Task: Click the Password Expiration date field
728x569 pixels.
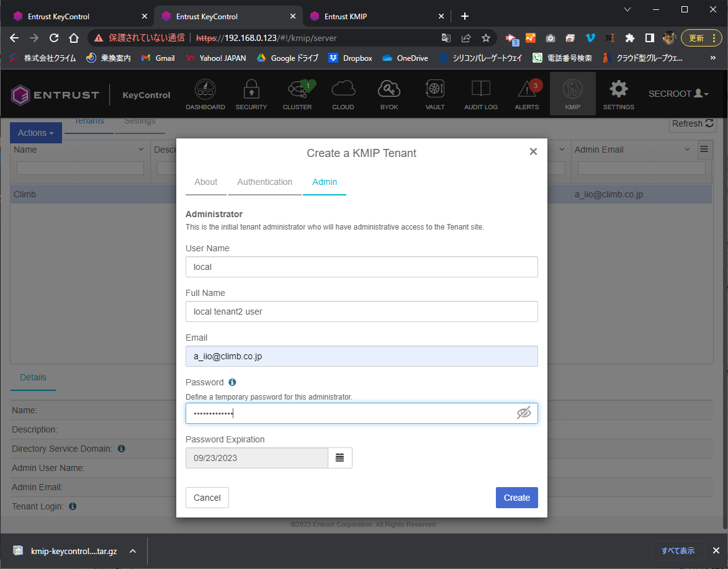Action: [x=257, y=458]
